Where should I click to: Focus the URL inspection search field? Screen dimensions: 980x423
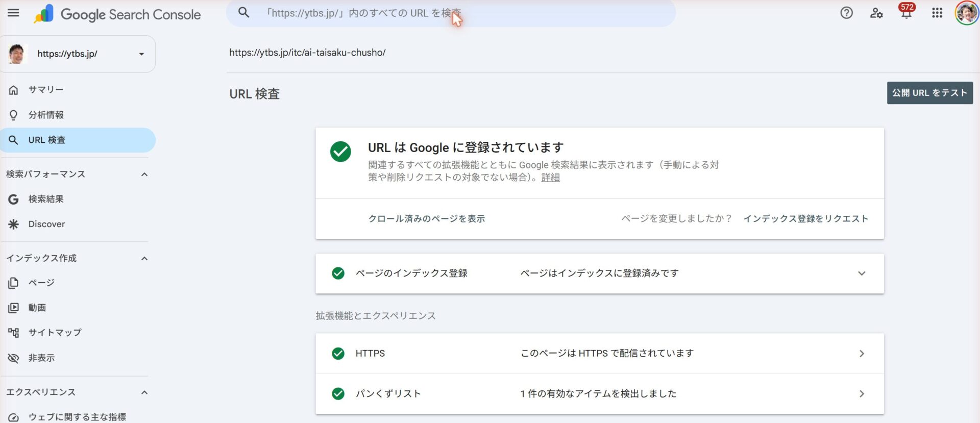point(451,13)
